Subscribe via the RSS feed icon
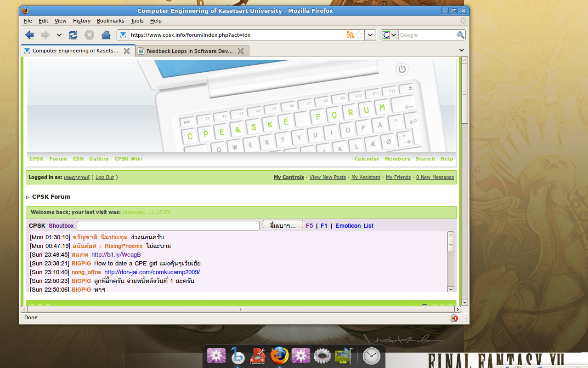 (x=350, y=35)
